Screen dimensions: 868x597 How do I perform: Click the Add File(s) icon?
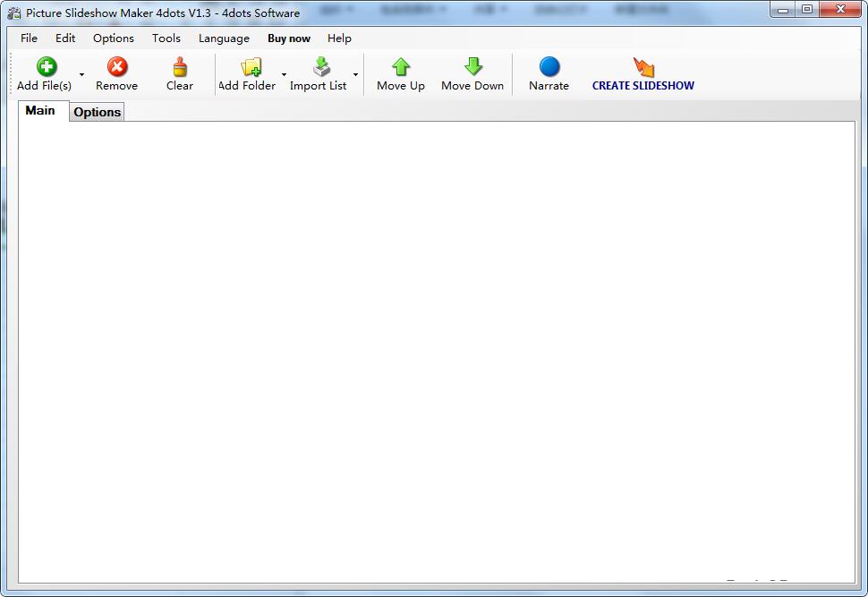[x=46, y=65]
